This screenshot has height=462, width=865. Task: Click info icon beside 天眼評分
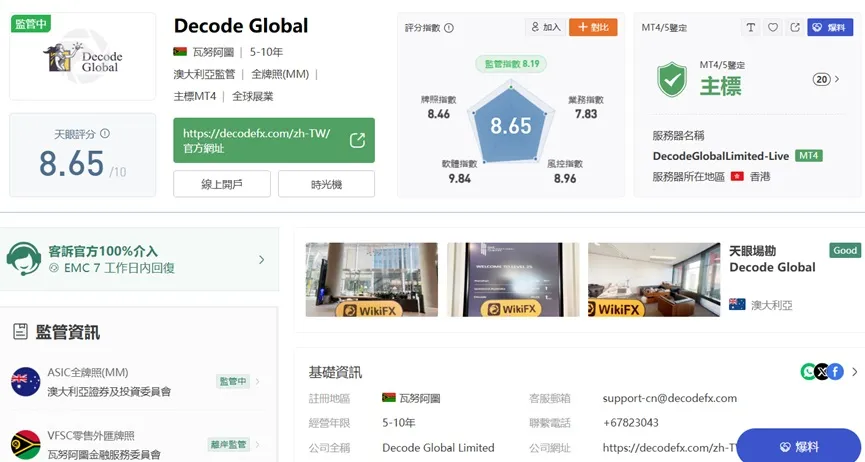coord(105,134)
